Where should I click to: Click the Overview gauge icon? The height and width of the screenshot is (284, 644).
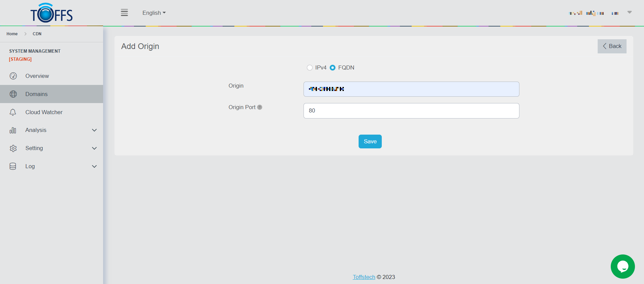tap(13, 76)
